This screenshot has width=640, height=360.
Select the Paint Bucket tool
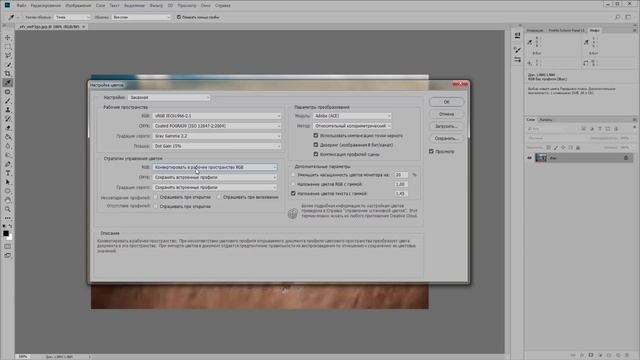(8, 137)
